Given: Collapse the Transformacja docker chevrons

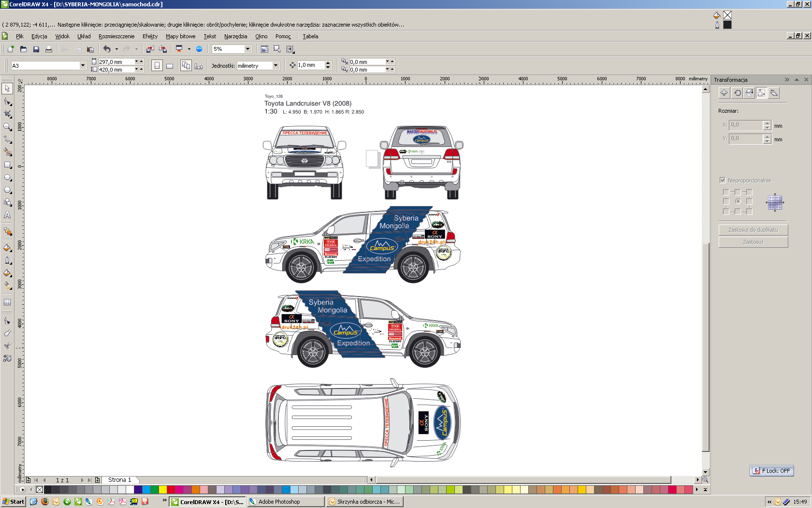Looking at the screenshot, I should [x=787, y=80].
